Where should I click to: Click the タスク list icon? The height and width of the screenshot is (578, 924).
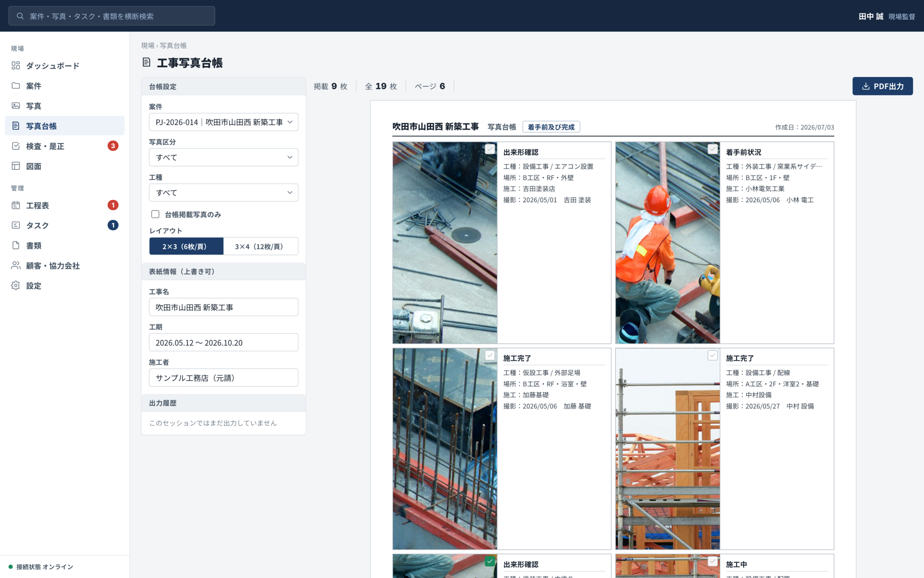click(16, 225)
